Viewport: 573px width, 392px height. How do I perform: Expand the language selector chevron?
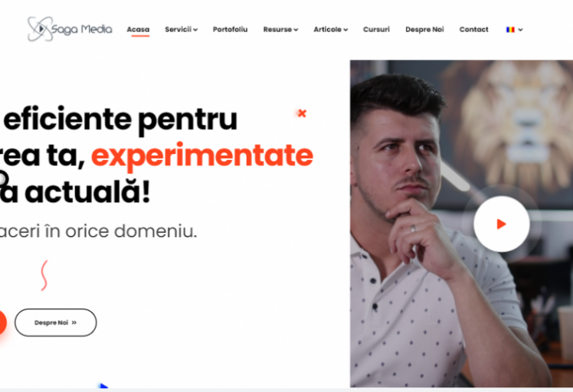point(520,30)
